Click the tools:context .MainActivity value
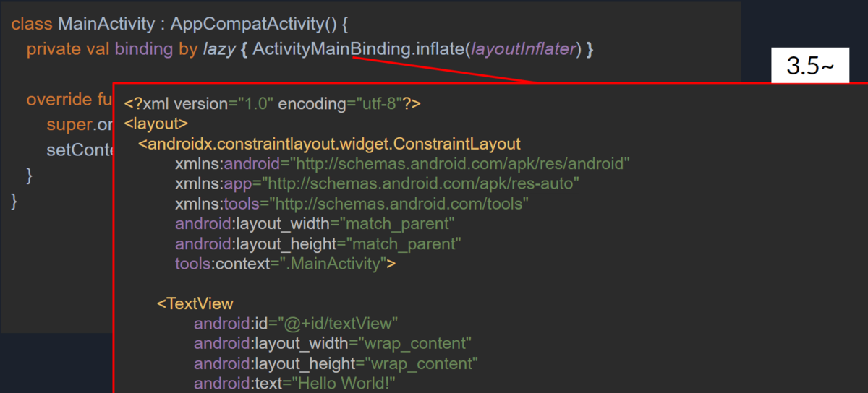This screenshot has width=868, height=393. 333,264
